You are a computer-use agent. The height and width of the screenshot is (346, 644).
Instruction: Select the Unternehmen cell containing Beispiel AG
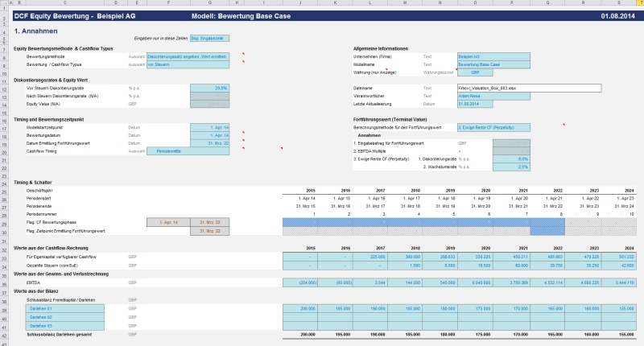pos(493,56)
